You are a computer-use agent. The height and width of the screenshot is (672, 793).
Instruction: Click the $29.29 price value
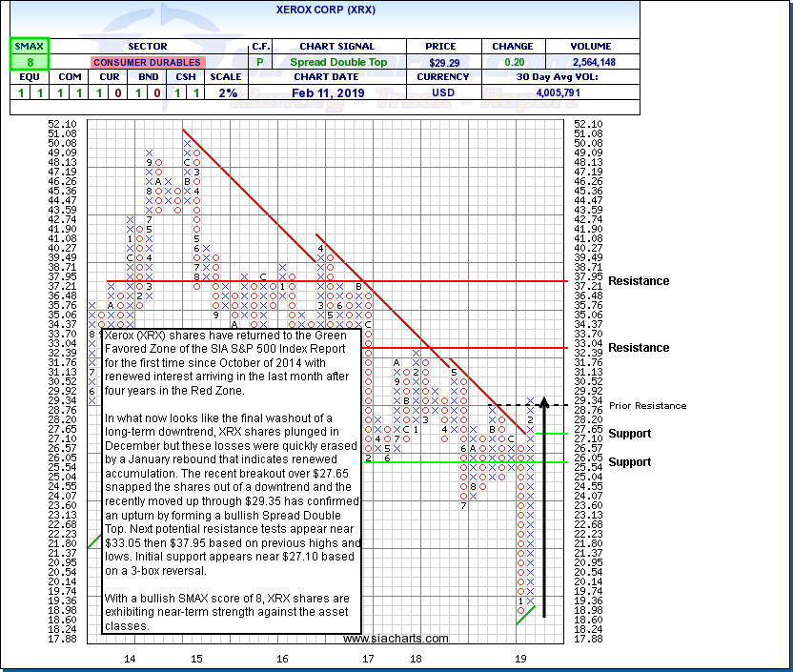(446, 62)
